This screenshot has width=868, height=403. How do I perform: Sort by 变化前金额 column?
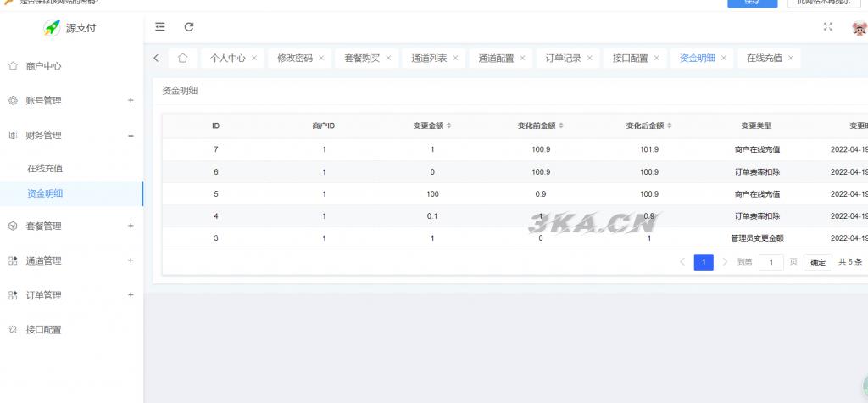561,126
